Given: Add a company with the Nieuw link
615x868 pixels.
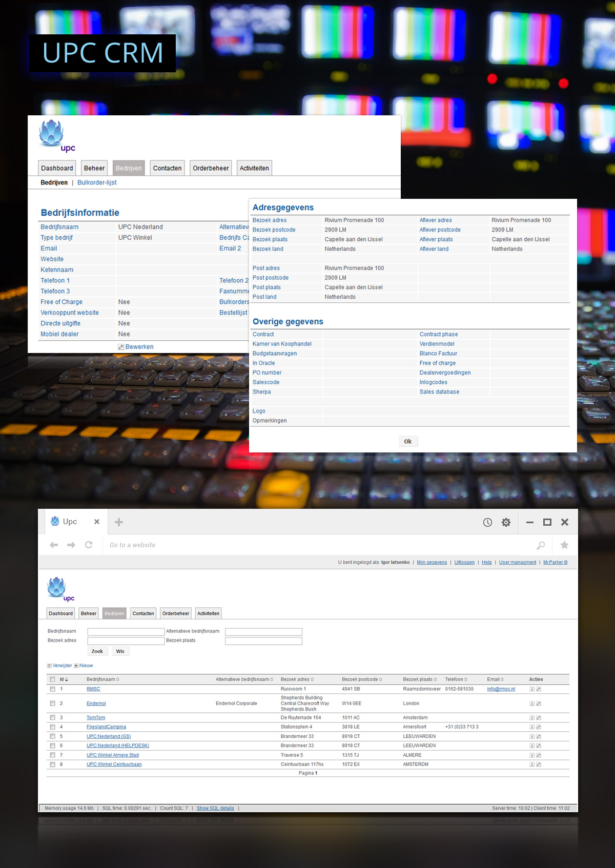Looking at the screenshot, I should coord(84,666).
